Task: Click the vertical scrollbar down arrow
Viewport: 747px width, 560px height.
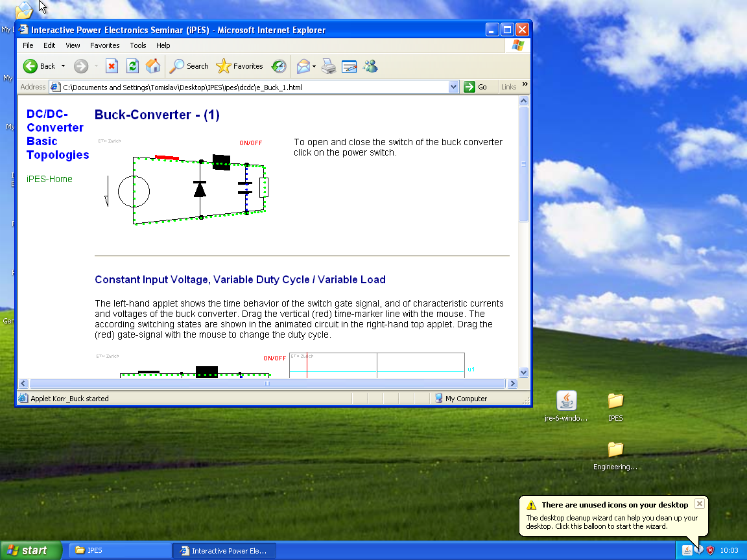Action: pos(523,373)
